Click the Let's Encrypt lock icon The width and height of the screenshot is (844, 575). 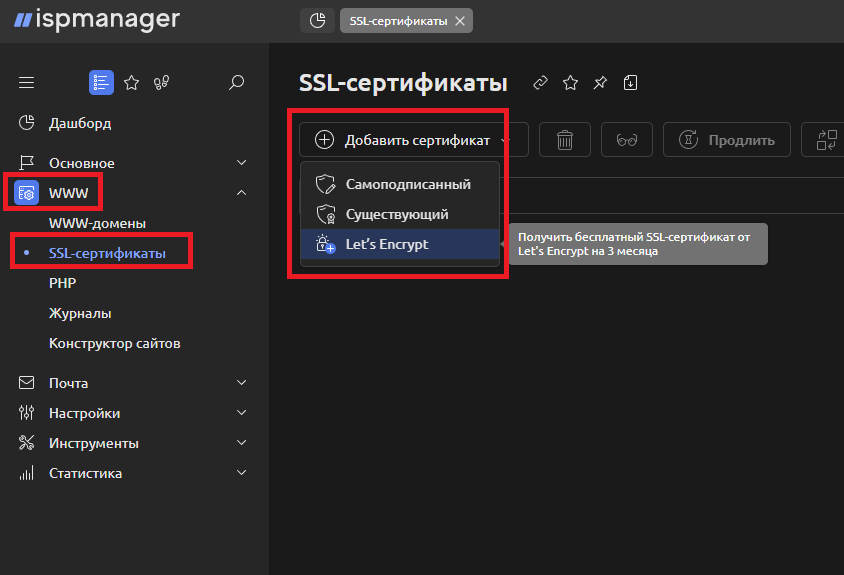325,244
